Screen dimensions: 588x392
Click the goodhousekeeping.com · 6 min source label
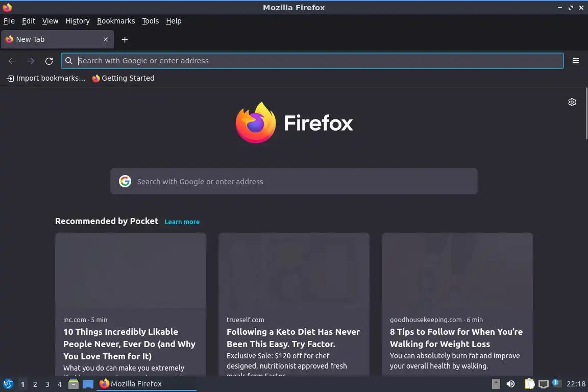(436, 320)
